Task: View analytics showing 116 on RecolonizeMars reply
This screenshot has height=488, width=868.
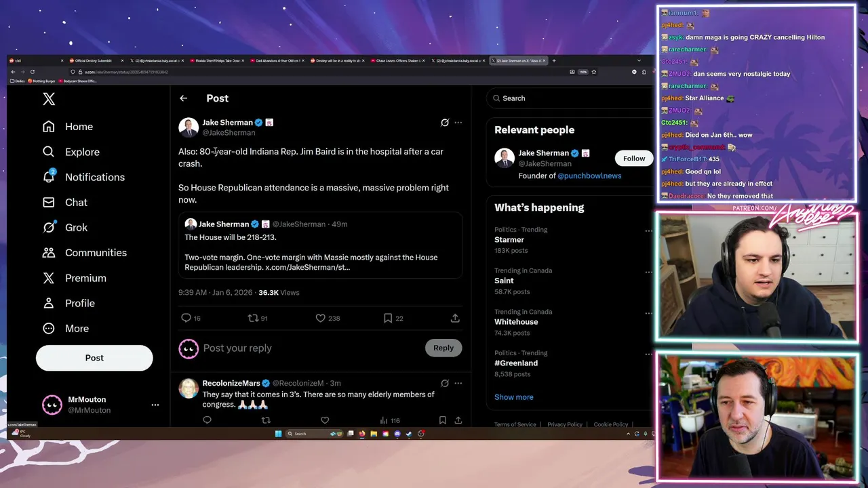Action: coord(390,420)
